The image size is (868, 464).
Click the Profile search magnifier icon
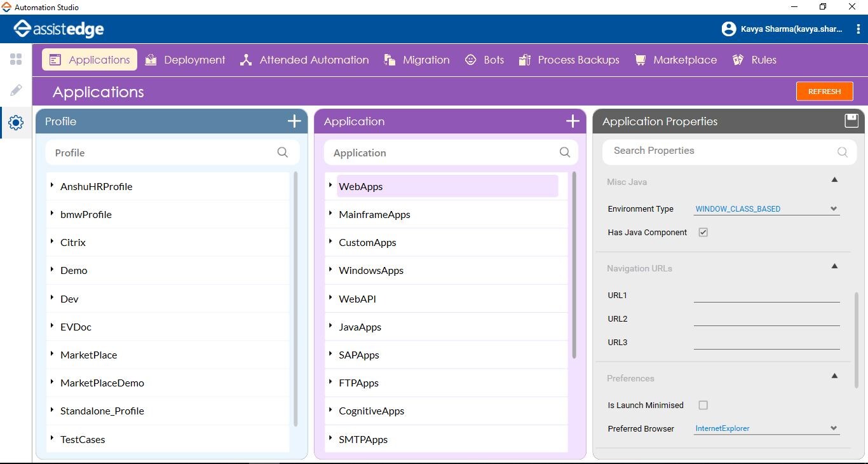click(283, 153)
